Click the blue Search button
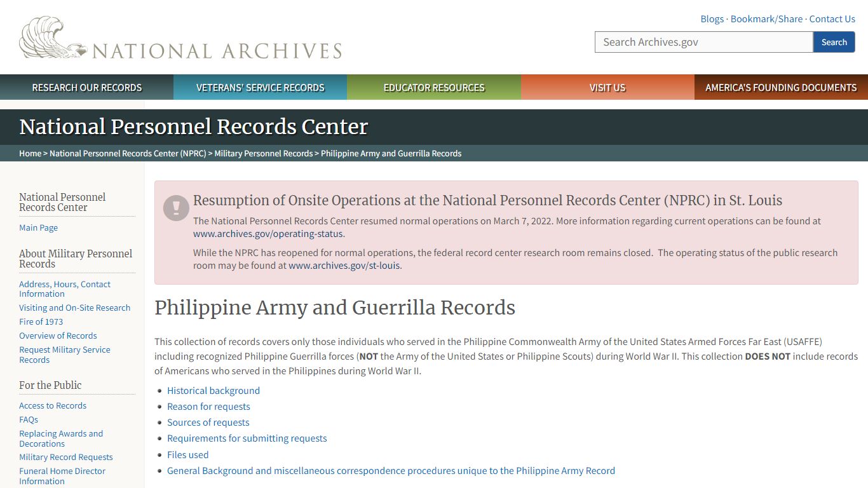This screenshot has width=868, height=488. (834, 42)
